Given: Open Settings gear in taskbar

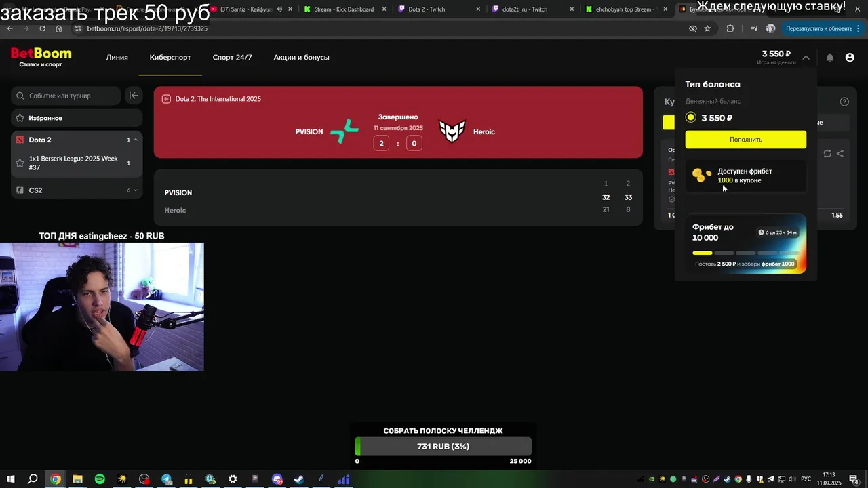Looking at the screenshot, I should click(x=233, y=479).
